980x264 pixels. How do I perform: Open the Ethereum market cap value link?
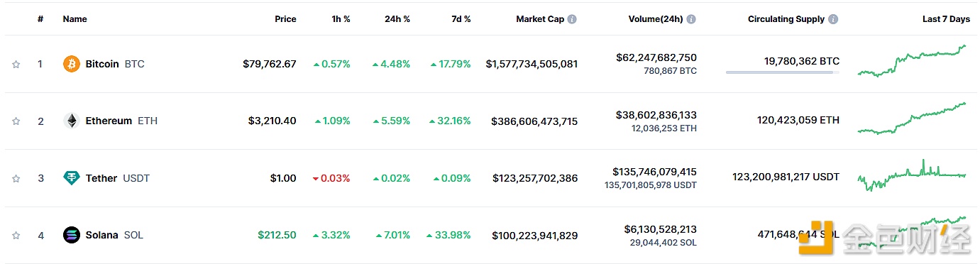[x=534, y=121]
